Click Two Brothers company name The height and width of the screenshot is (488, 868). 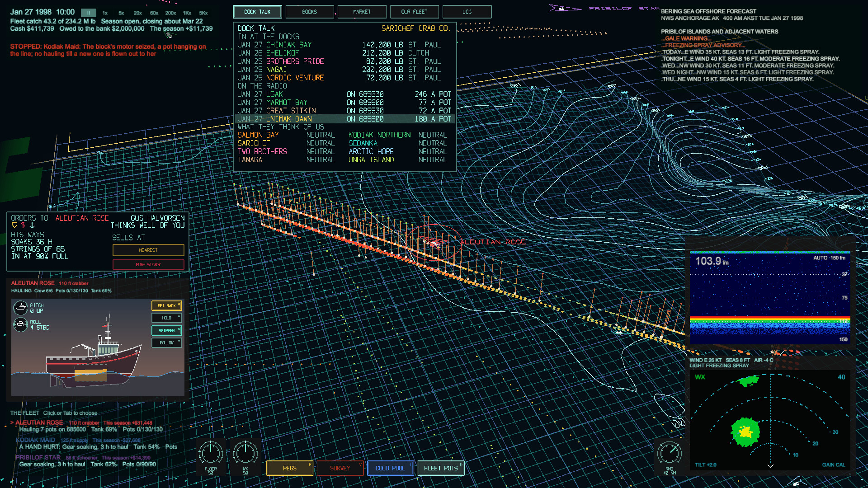pos(262,151)
